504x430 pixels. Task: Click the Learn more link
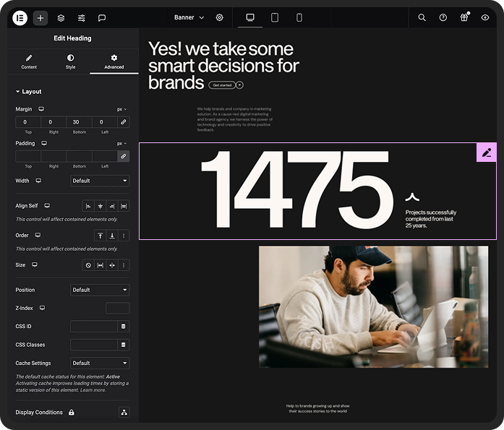(x=93, y=390)
